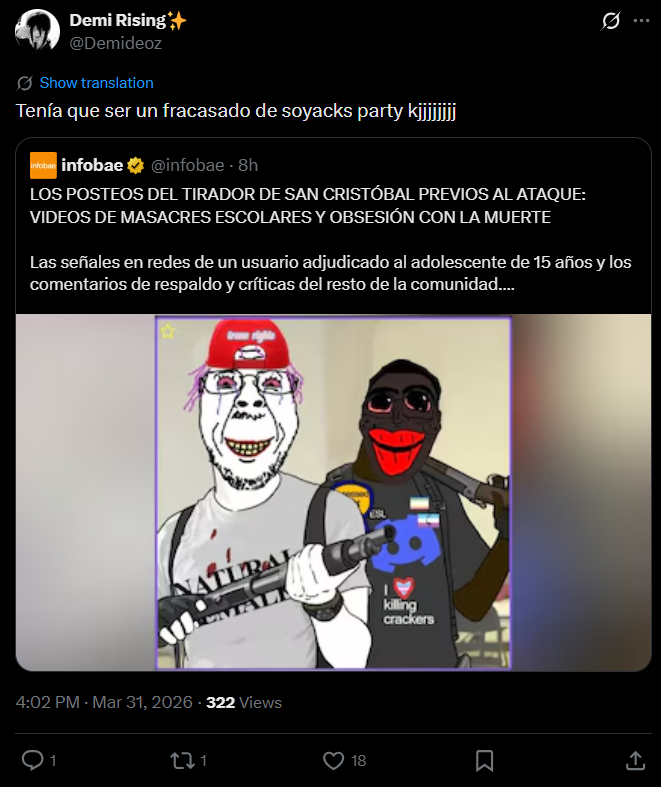
Task: Click the 4:02 PM Mar 31, 2026 timestamp
Action: click(x=104, y=702)
